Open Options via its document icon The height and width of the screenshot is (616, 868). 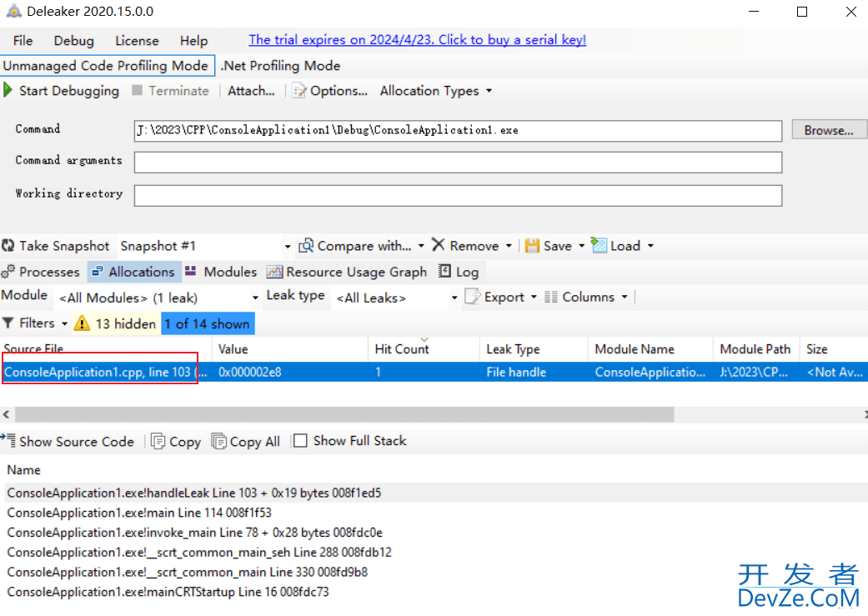(x=299, y=90)
